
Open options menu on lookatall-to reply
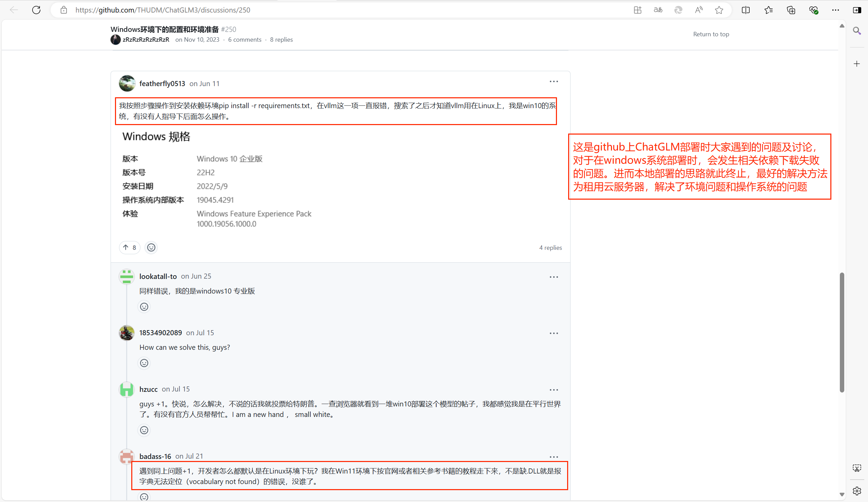coord(554,277)
